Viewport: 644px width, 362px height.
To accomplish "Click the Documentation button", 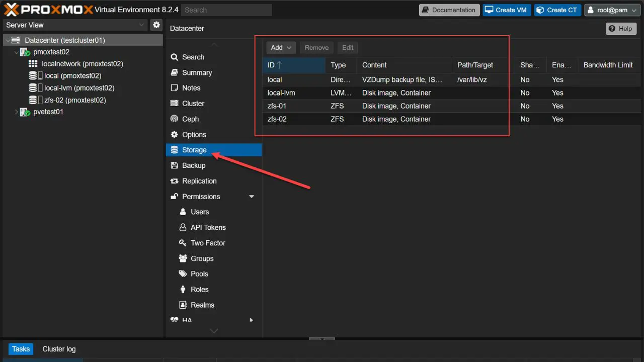I will (x=449, y=10).
